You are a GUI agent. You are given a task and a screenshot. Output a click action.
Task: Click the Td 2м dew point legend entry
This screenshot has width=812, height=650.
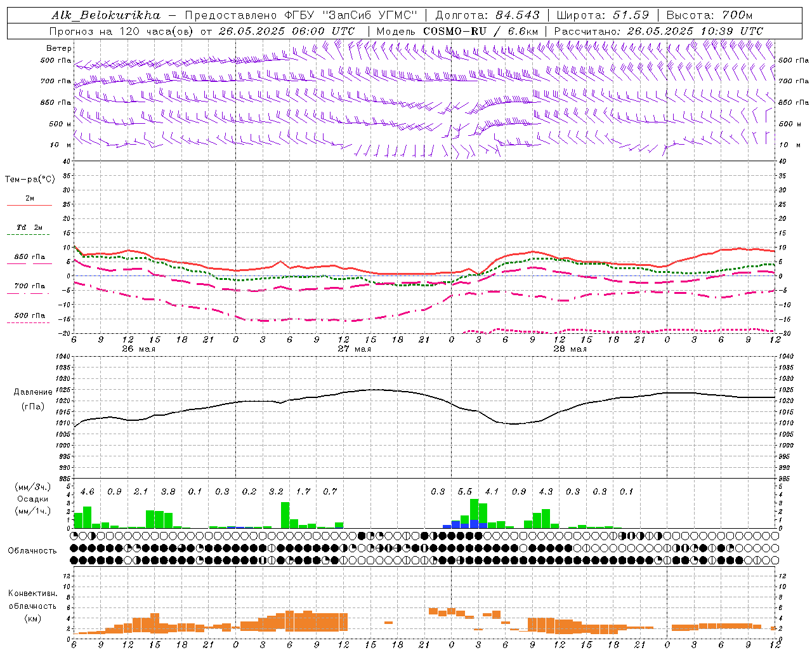(30, 227)
